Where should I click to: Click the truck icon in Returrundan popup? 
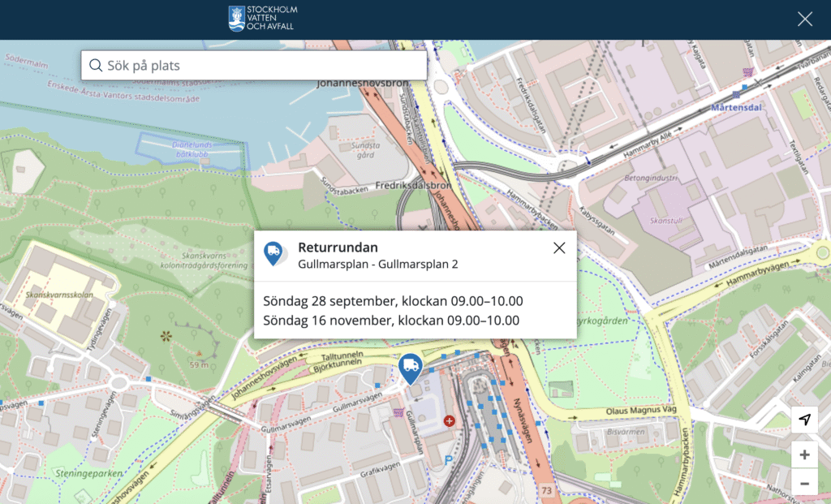pos(273,253)
